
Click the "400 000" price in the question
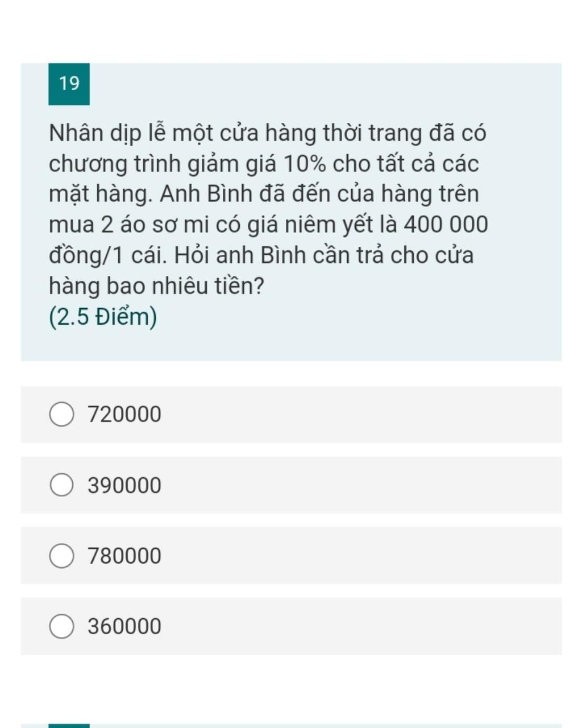point(446,225)
